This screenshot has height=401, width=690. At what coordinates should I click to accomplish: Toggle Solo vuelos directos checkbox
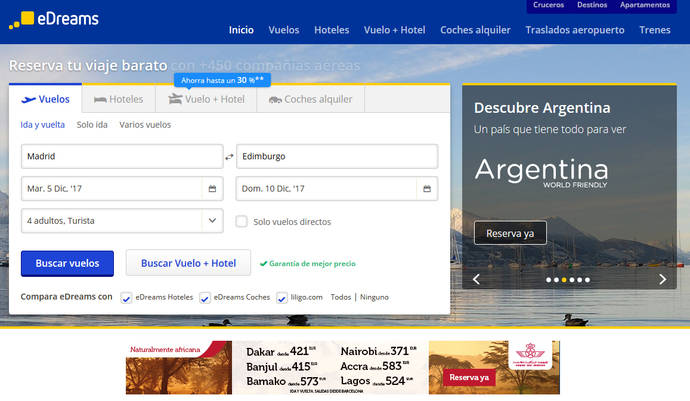pyautogui.click(x=242, y=221)
